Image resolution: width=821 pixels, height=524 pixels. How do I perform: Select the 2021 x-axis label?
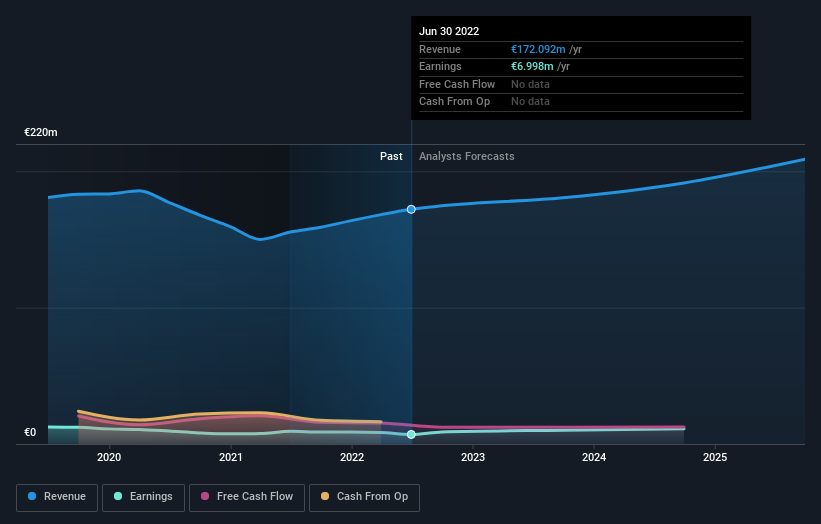pyautogui.click(x=230, y=458)
